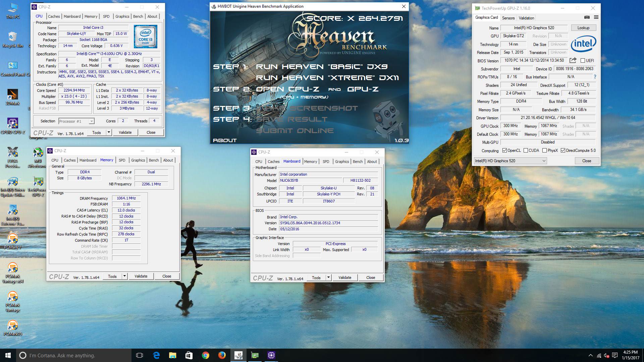644x362 pixels.
Task: Click Close button in Mainboard CPU-Z window
Action: tap(371, 278)
